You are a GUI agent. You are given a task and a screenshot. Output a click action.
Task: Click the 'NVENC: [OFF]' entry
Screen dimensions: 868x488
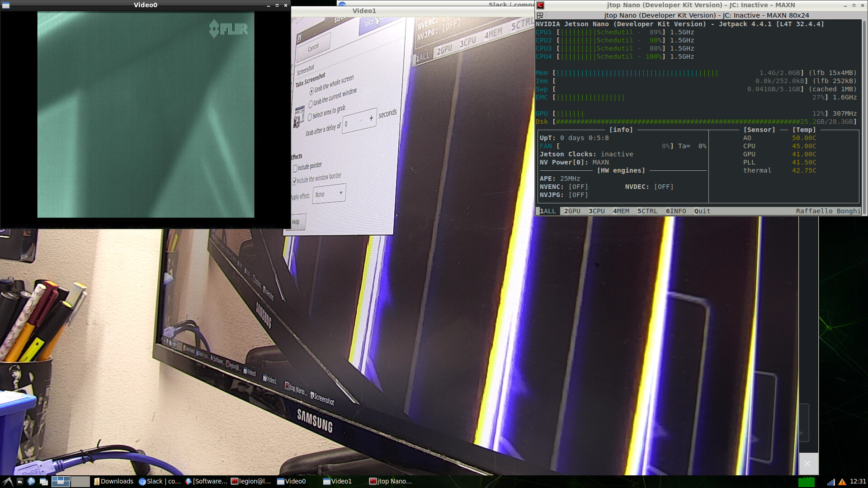pos(564,187)
